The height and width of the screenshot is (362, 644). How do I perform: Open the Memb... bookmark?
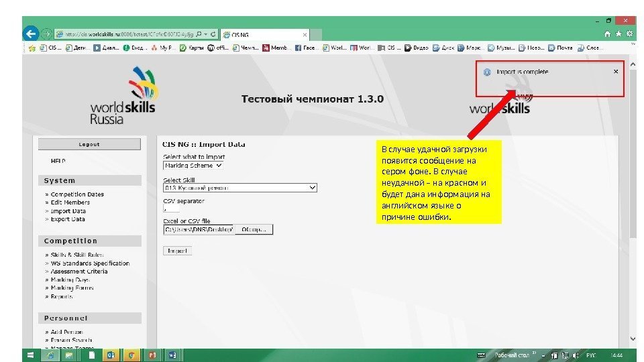click(276, 48)
